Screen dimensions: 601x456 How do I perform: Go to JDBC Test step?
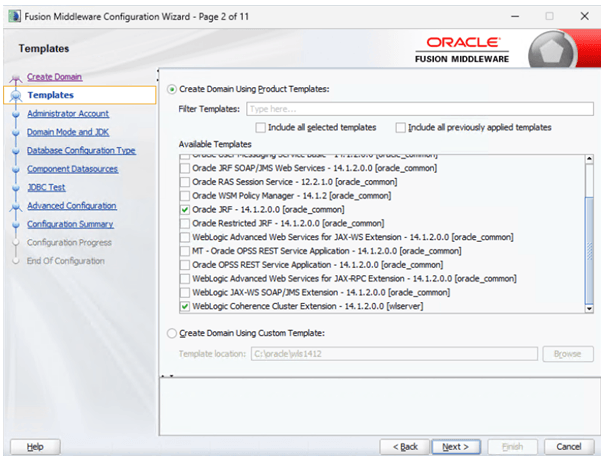tap(46, 187)
